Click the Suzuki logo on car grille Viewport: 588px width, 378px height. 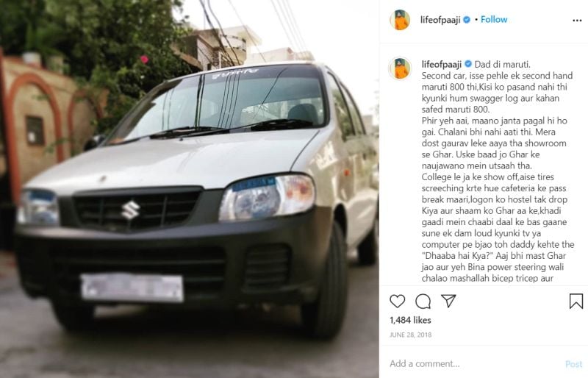click(x=130, y=210)
